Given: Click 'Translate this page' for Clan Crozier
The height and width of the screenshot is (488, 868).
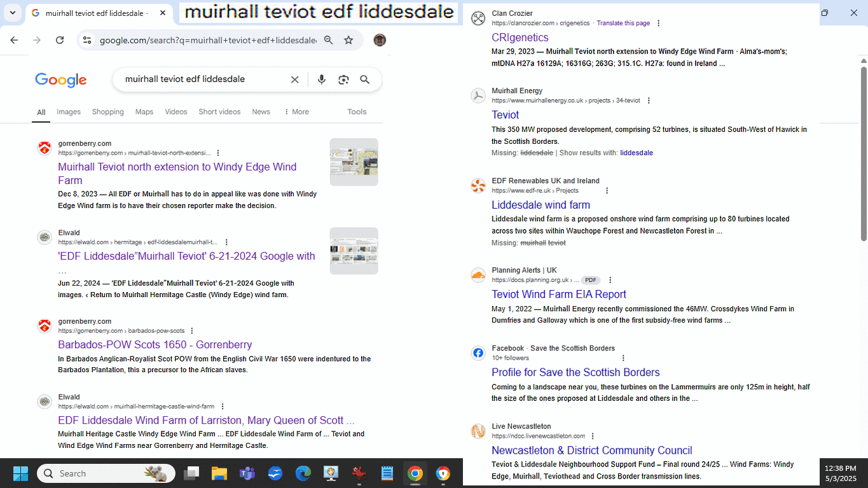Looking at the screenshot, I should pyautogui.click(x=623, y=24).
